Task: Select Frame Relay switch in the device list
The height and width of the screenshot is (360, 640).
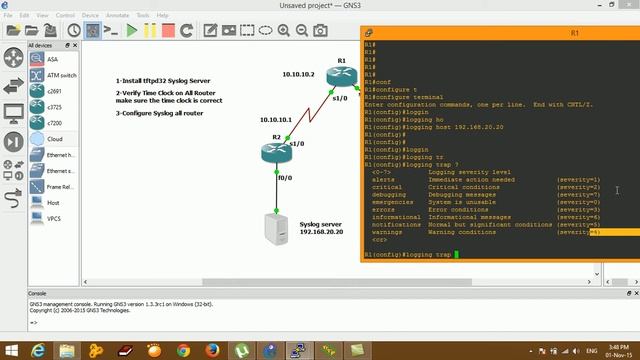Action: [53, 187]
